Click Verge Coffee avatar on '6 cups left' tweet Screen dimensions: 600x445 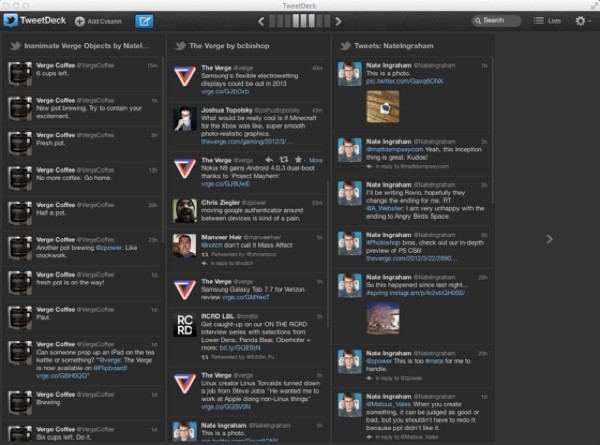pos(20,74)
